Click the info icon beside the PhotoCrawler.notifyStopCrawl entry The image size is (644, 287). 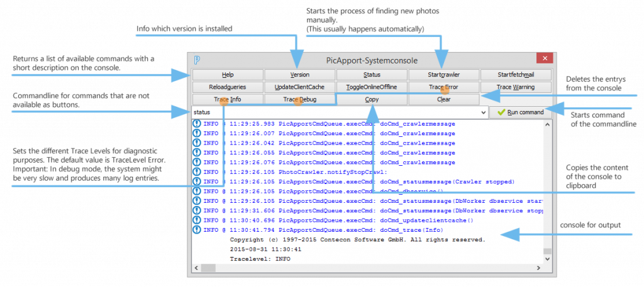(196, 172)
